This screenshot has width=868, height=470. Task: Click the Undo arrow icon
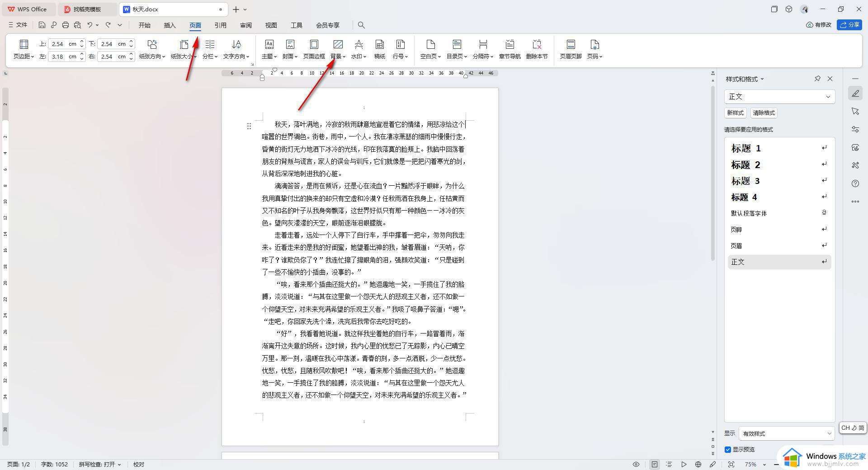pos(90,25)
